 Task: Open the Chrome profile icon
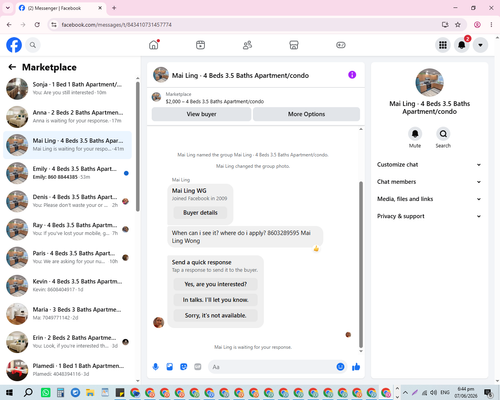pos(477,25)
